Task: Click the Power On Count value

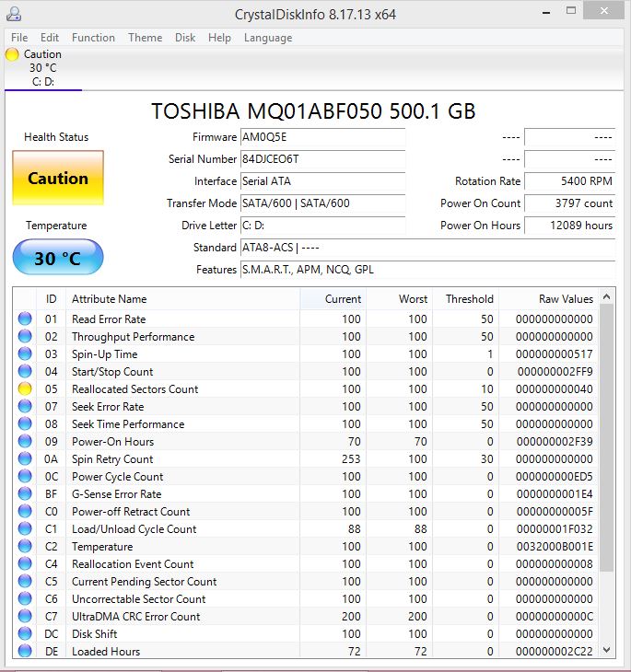Action: coord(569,203)
